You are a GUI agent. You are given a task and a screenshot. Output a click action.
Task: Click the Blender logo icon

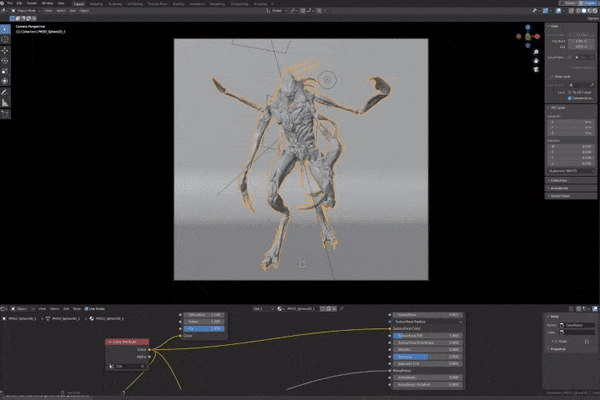coord(3,3)
